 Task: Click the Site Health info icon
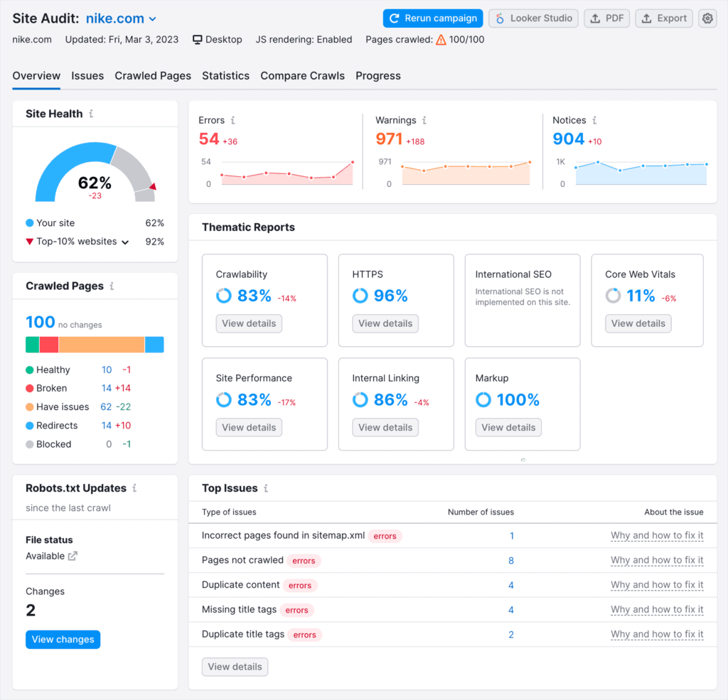(x=91, y=114)
